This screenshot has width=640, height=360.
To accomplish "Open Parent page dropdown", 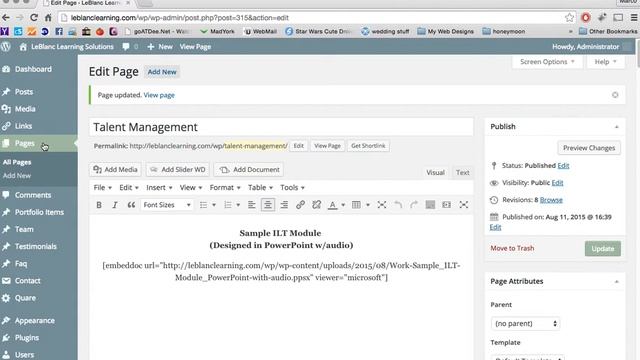I will coord(525,323).
